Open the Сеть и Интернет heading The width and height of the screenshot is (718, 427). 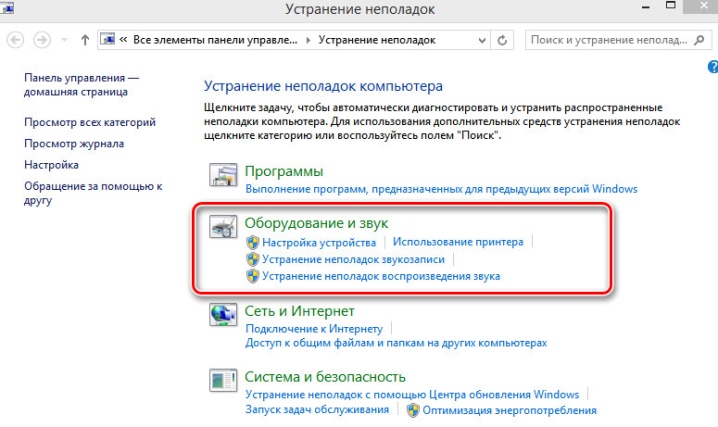coord(299,311)
